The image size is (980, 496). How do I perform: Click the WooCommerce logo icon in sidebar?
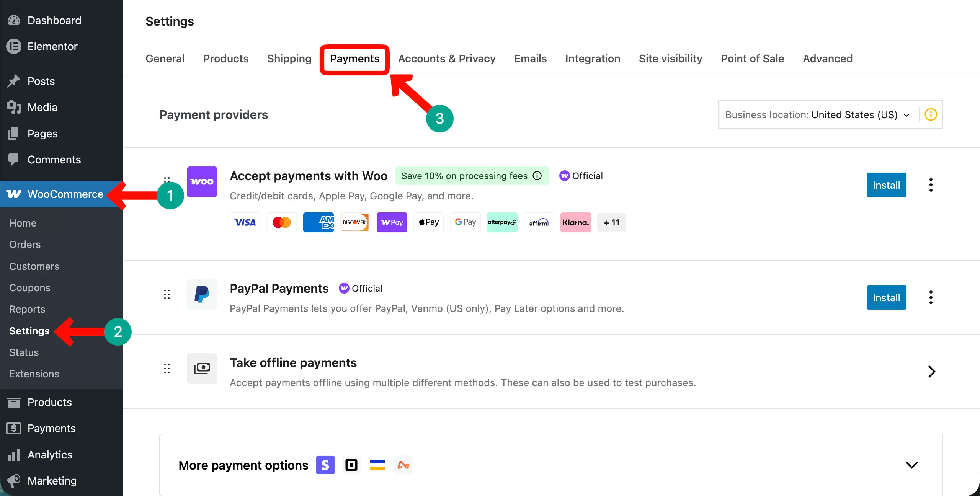(x=14, y=194)
